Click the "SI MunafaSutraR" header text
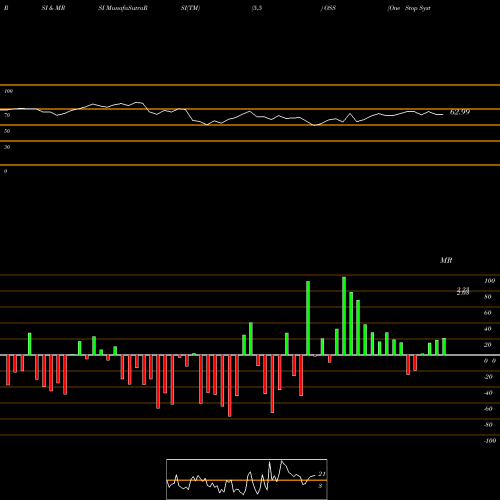 click(123, 8)
